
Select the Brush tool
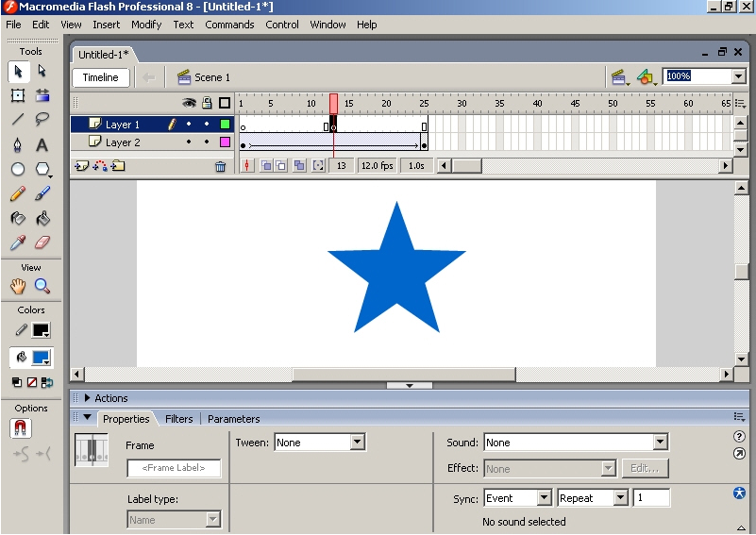pos(42,193)
